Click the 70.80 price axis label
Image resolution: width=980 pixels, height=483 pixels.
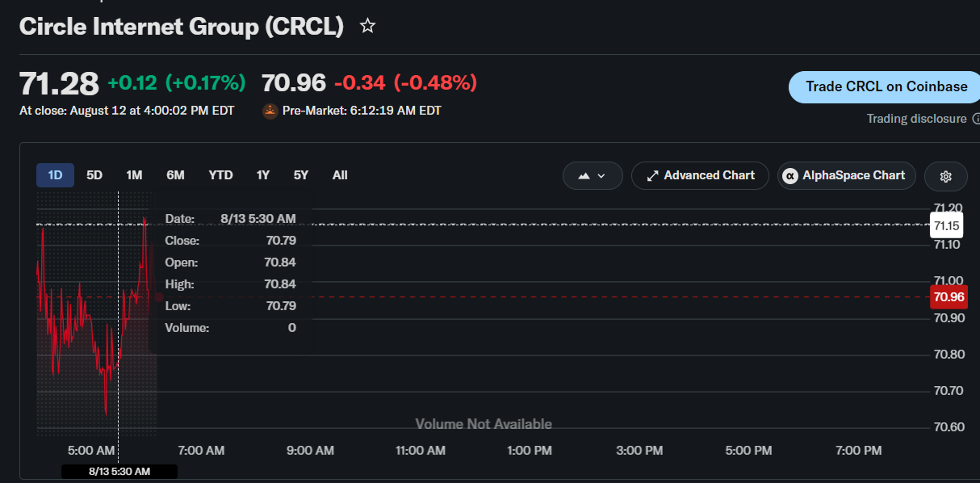949,355
